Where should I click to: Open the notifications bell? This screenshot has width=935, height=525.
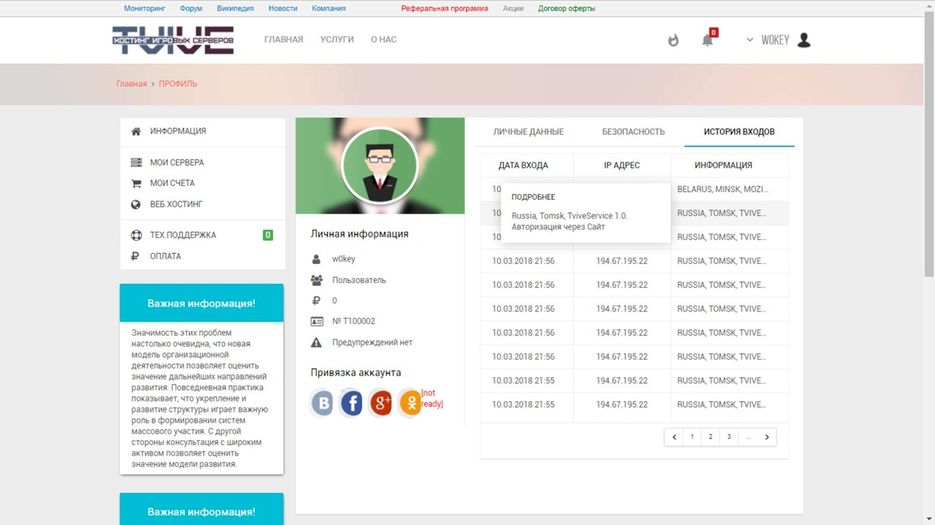(x=708, y=40)
